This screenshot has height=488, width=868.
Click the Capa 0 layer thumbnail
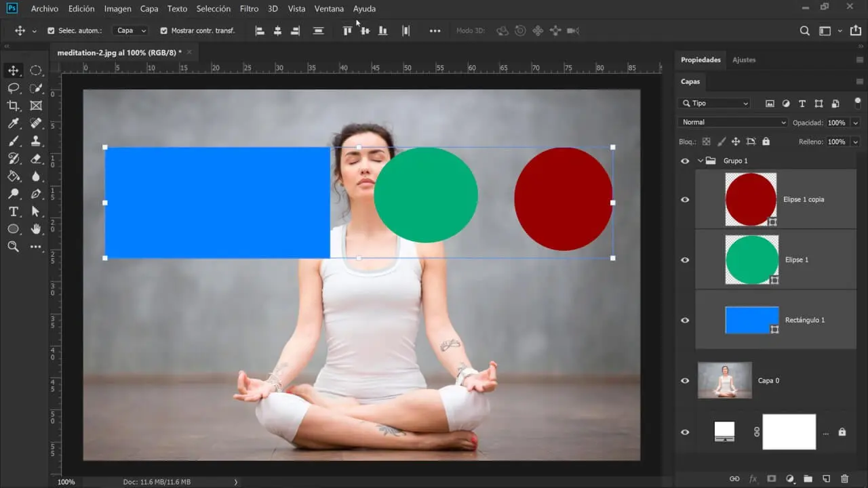click(x=725, y=380)
